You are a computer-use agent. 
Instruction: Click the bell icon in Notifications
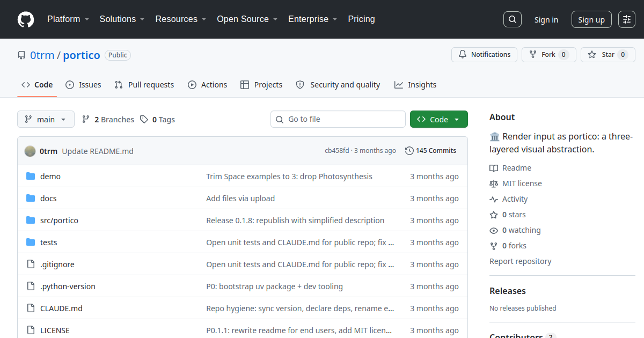[x=463, y=55]
